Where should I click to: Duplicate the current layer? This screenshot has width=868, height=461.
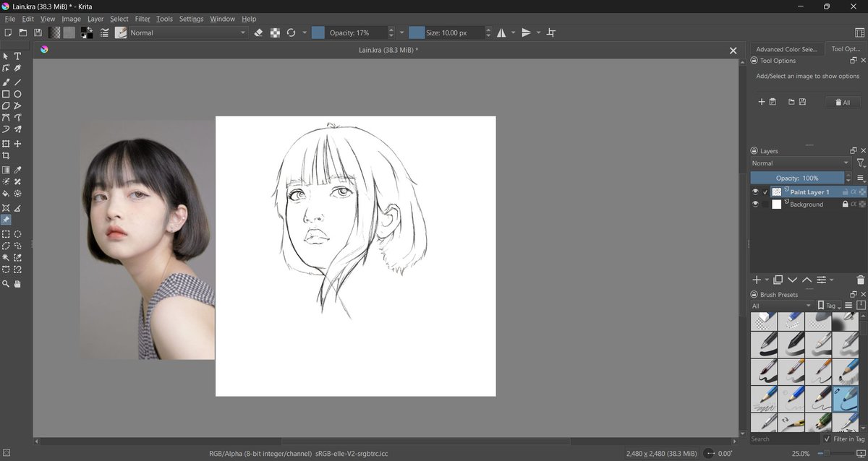(x=778, y=280)
